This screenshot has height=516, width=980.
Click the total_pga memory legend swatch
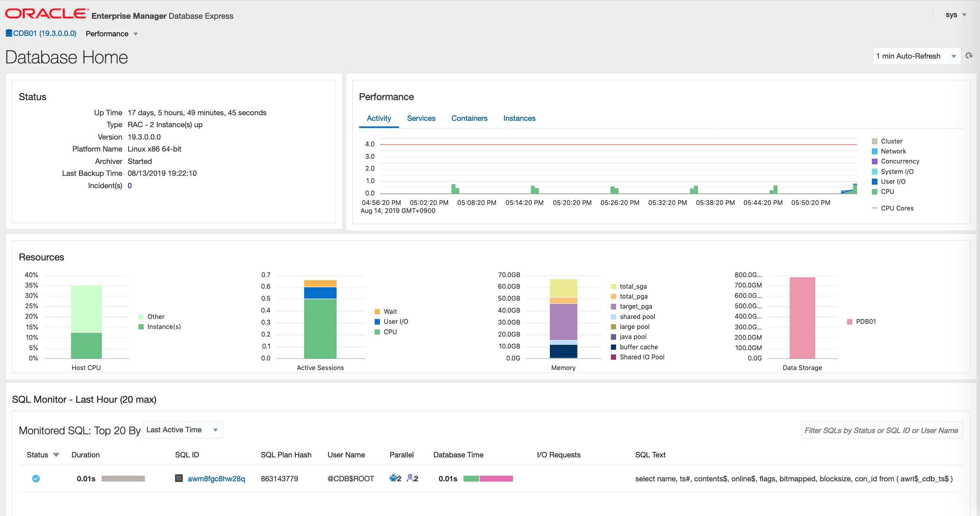(613, 297)
